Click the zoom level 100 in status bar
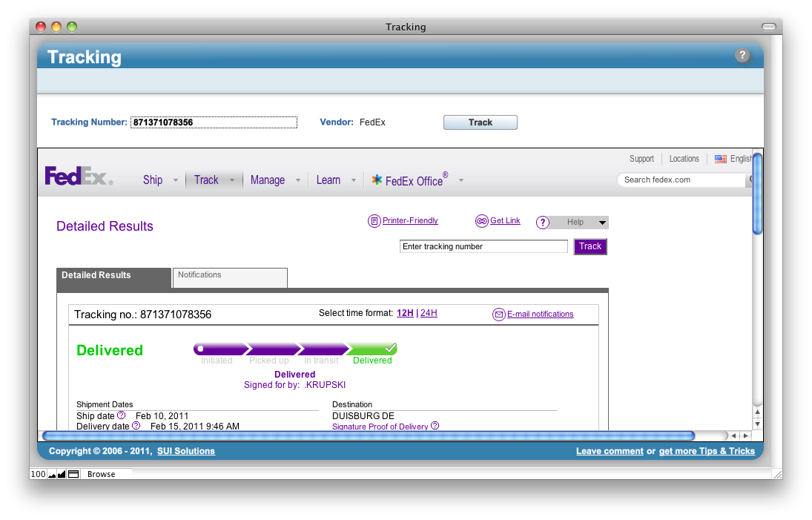The width and height of the screenshot is (812, 520). [x=39, y=474]
